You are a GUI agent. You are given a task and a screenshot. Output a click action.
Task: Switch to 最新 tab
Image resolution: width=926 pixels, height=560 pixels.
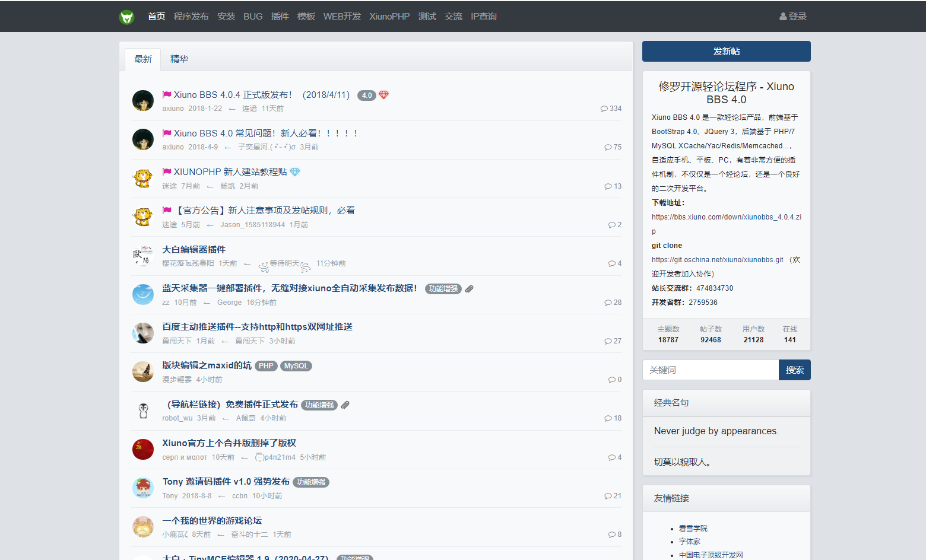pos(143,59)
